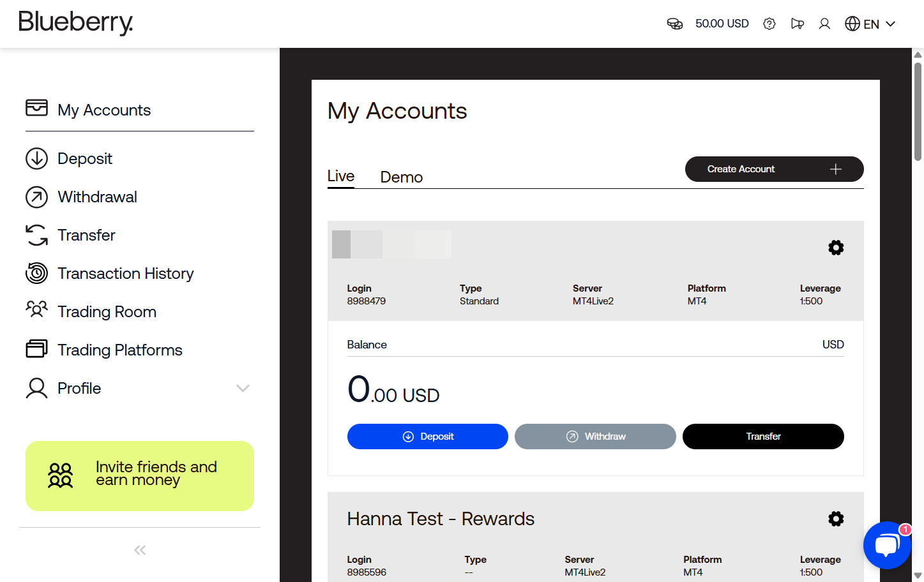Click the Transfer arrows icon in sidebar
The image size is (924, 582).
click(36, 235)
